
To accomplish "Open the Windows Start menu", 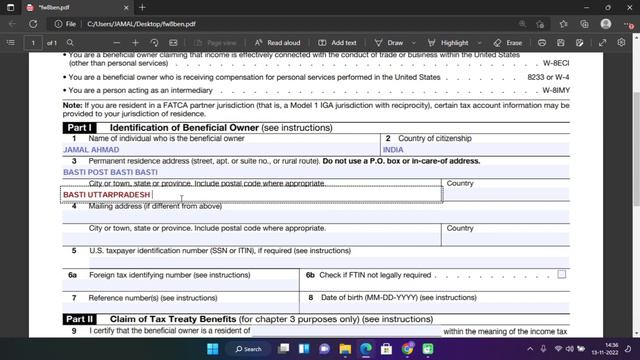I will [x=213, y=349].
